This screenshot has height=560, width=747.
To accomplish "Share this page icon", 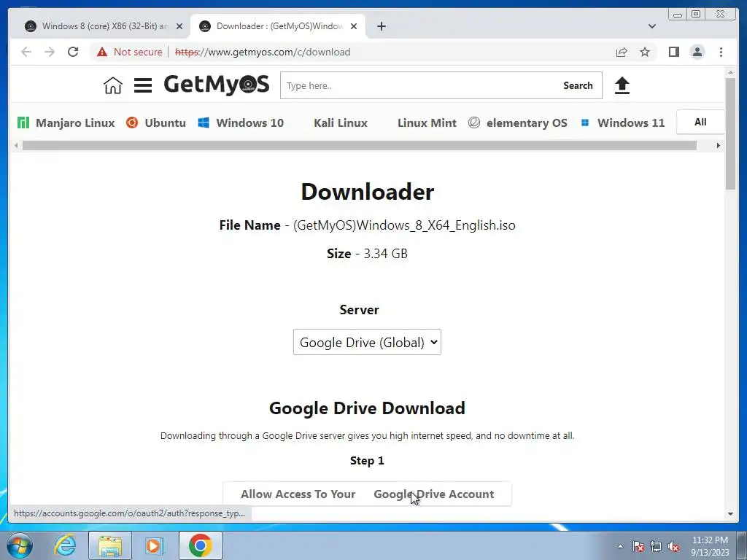I will point(622,52).
